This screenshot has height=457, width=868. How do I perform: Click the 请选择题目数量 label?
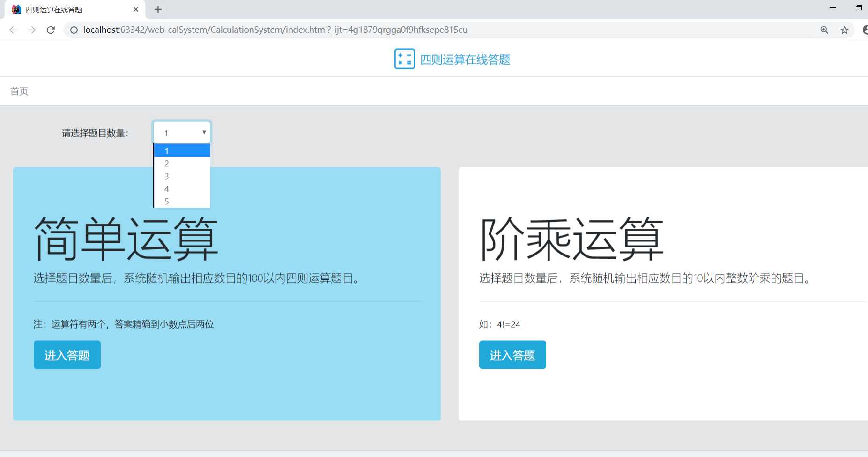click(x=95, y=133)
